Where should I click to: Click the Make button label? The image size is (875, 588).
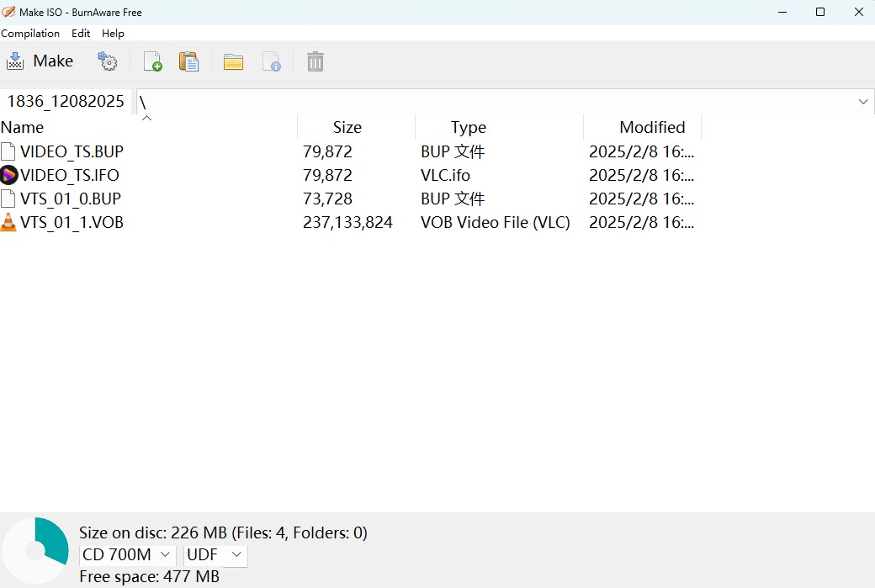click(53, 61)
